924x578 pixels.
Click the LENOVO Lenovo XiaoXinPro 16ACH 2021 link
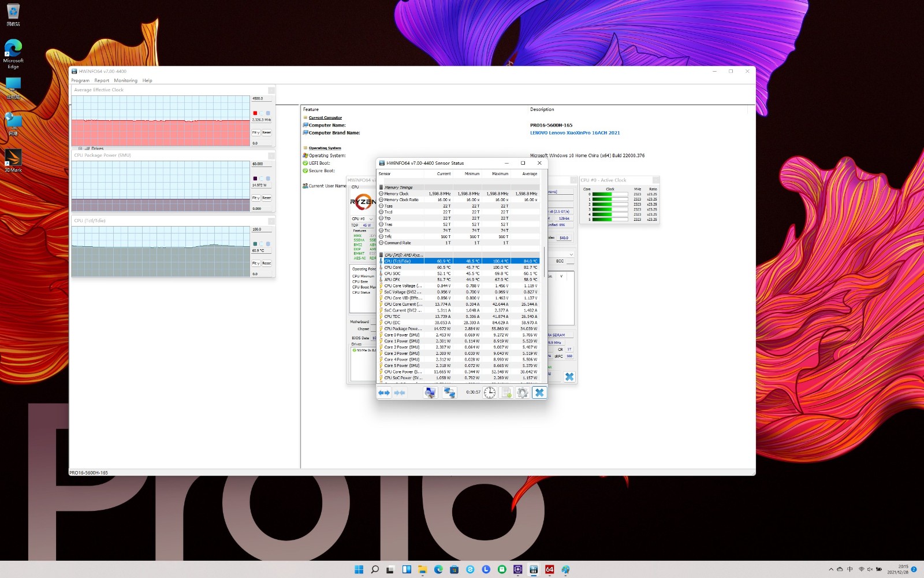[575, 133]
